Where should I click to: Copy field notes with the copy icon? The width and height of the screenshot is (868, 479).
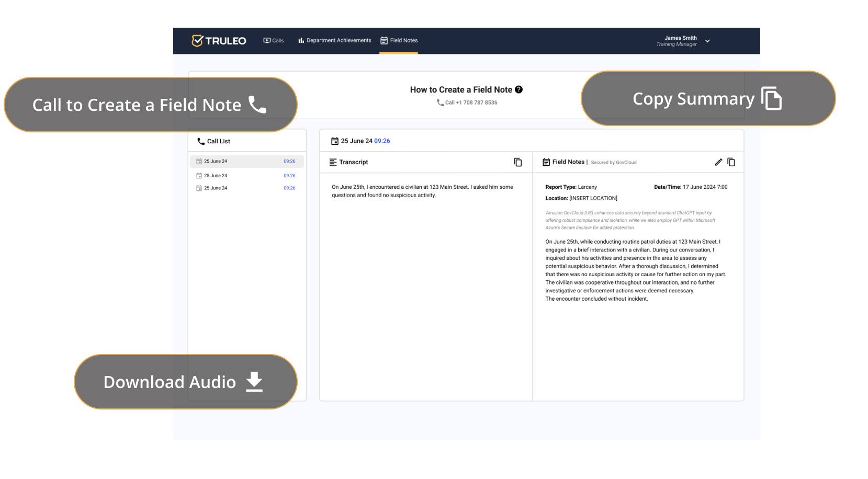[x=731, y=162]
